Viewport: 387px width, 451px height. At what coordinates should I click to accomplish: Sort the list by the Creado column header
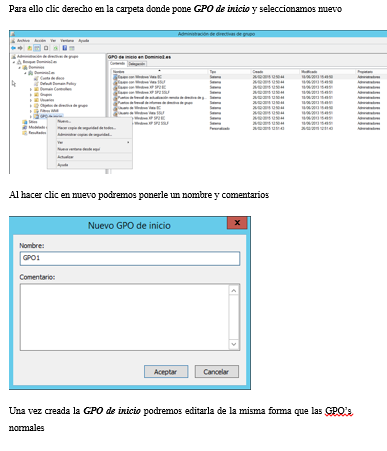(275, 72)
